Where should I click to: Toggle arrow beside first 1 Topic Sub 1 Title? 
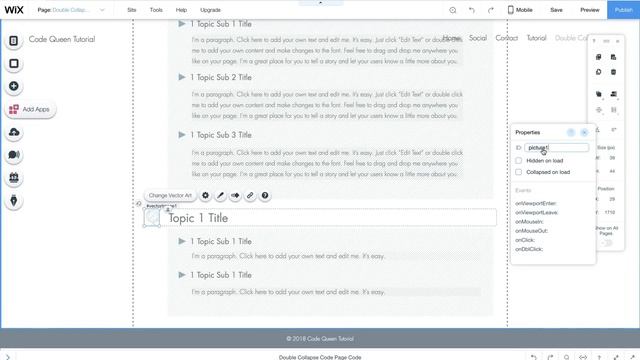182,24
